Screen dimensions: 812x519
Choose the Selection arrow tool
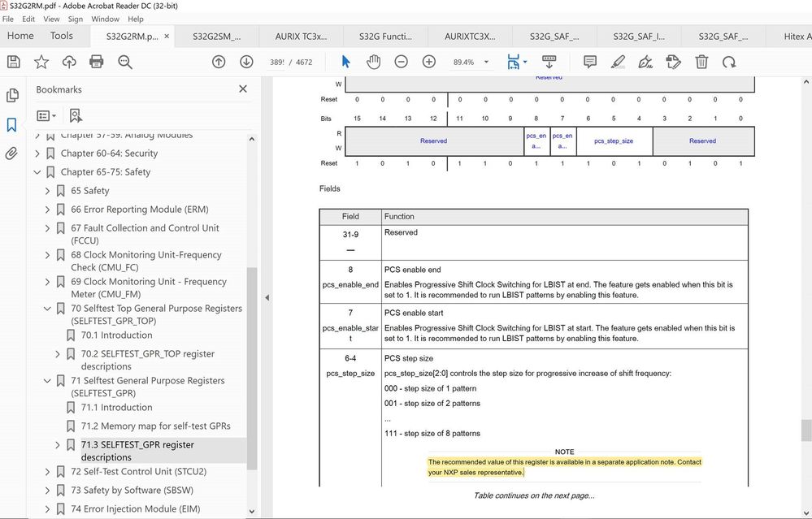(x=346, y=62)
